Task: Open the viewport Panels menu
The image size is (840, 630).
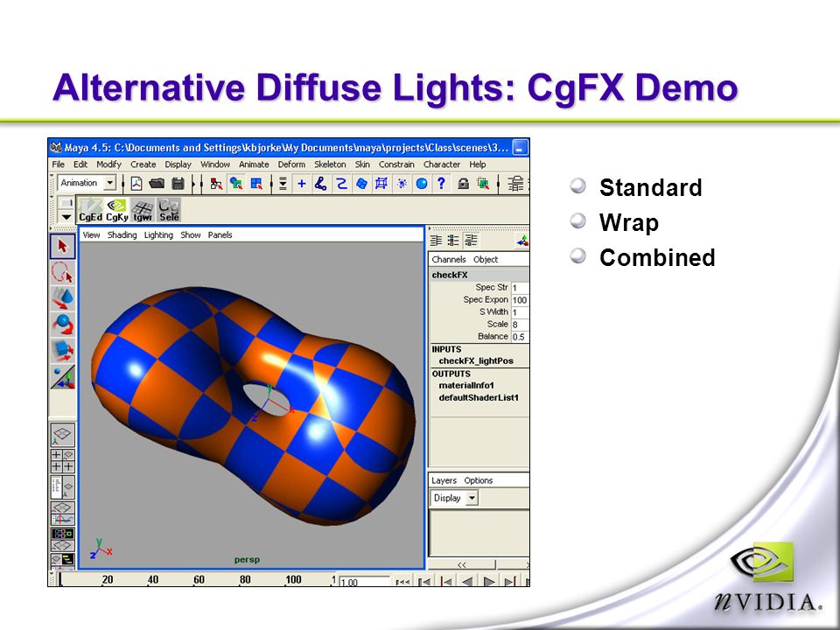Action: (x=220, y=234)
